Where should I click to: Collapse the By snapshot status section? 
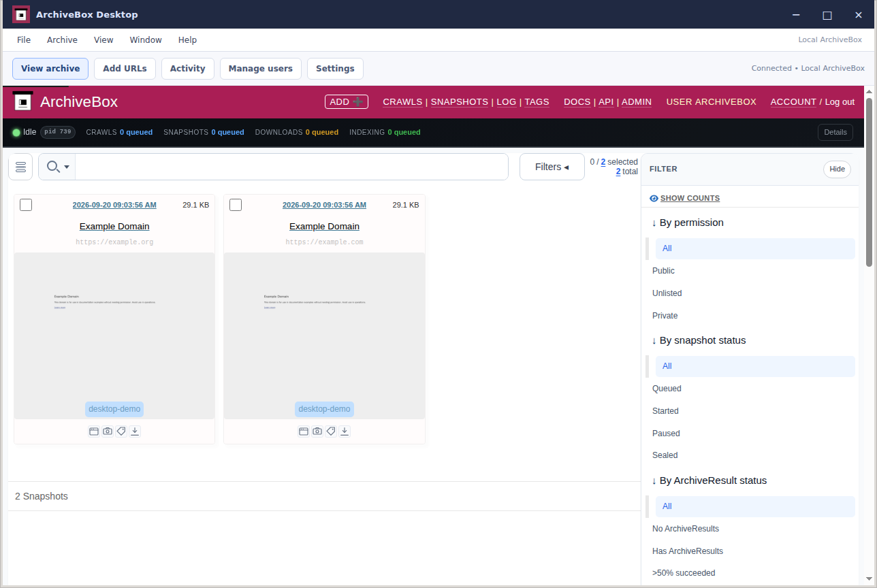click(x=699, y=340)
